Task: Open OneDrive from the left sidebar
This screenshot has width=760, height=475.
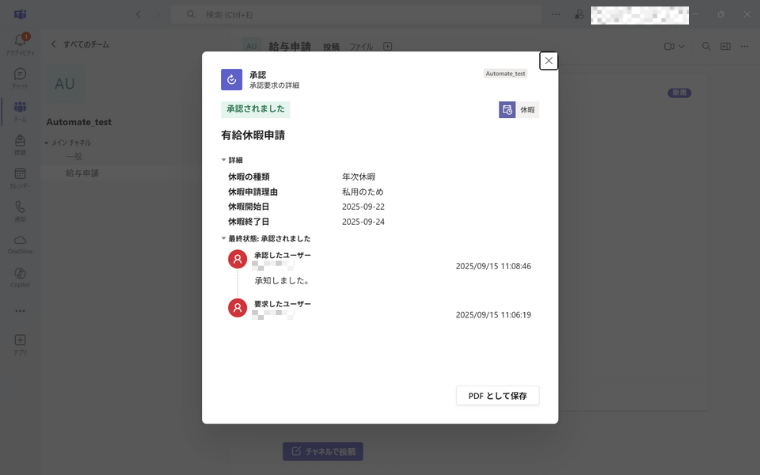Action: coord(20,244)
